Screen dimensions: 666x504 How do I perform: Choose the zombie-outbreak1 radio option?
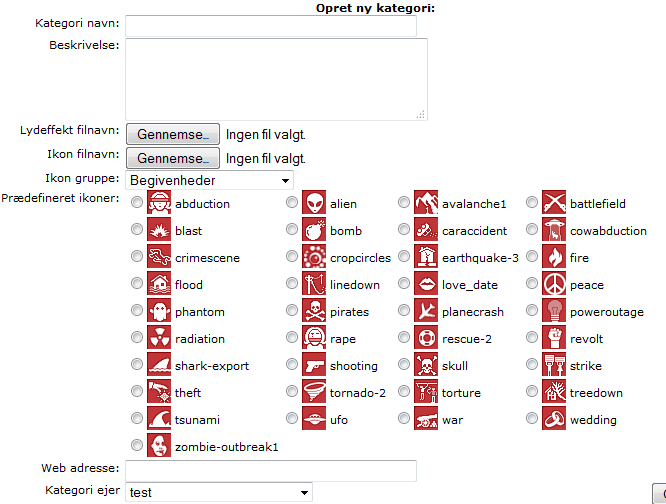[137, 445]
